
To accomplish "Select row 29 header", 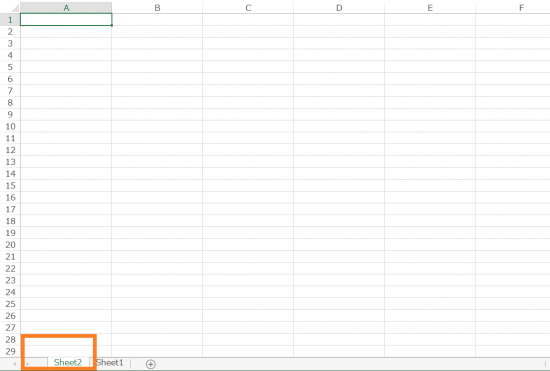I will [x=10, y=351].
